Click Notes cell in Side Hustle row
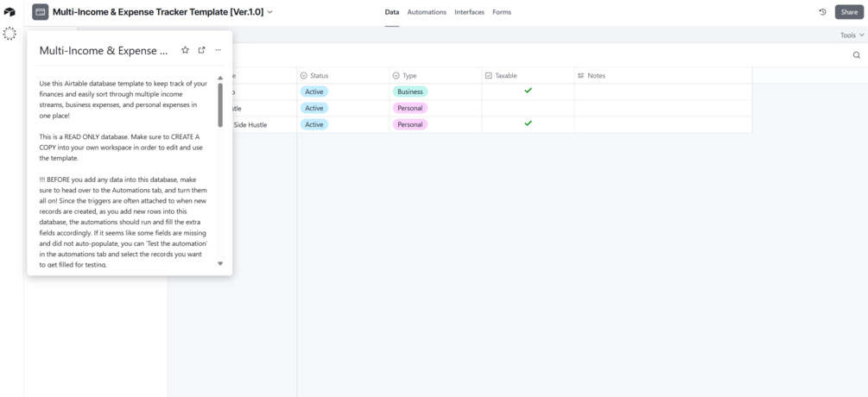The width and height of the screenshot is (868, 397). (x=663, y=124)
